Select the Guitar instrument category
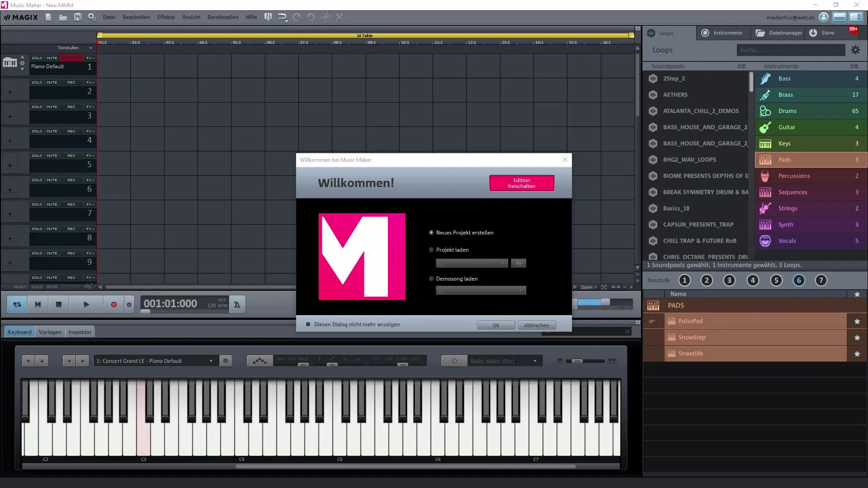868x488 pixels. coord(811,127)
